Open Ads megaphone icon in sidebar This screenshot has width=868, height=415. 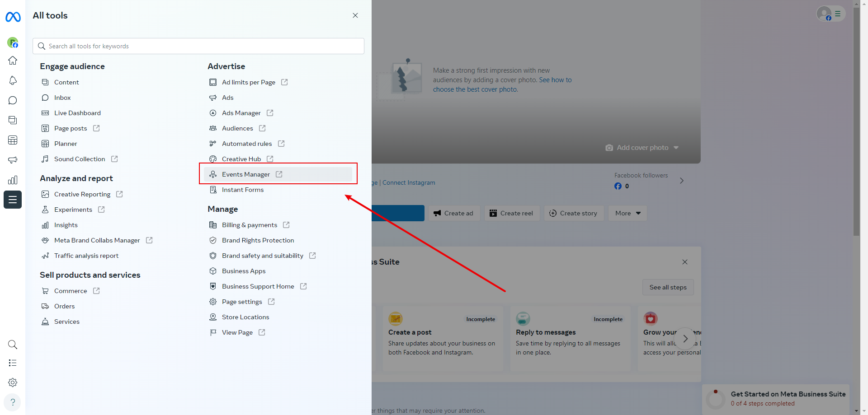click(x=13, y=160)
